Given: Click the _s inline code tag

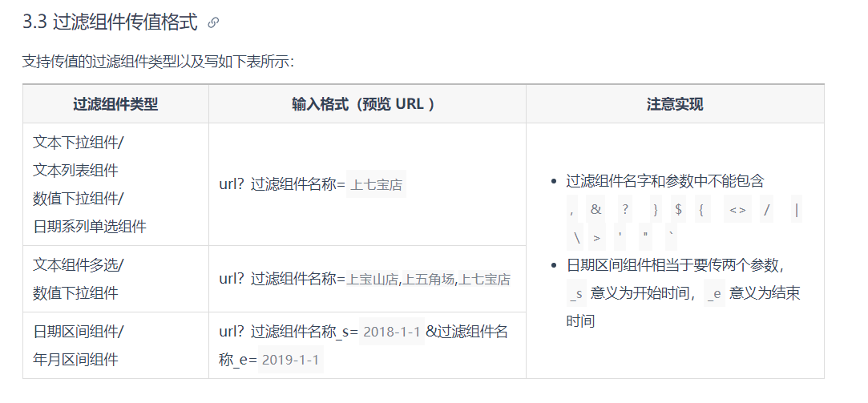Looking at the screenshot, I should tap(575, 294).
